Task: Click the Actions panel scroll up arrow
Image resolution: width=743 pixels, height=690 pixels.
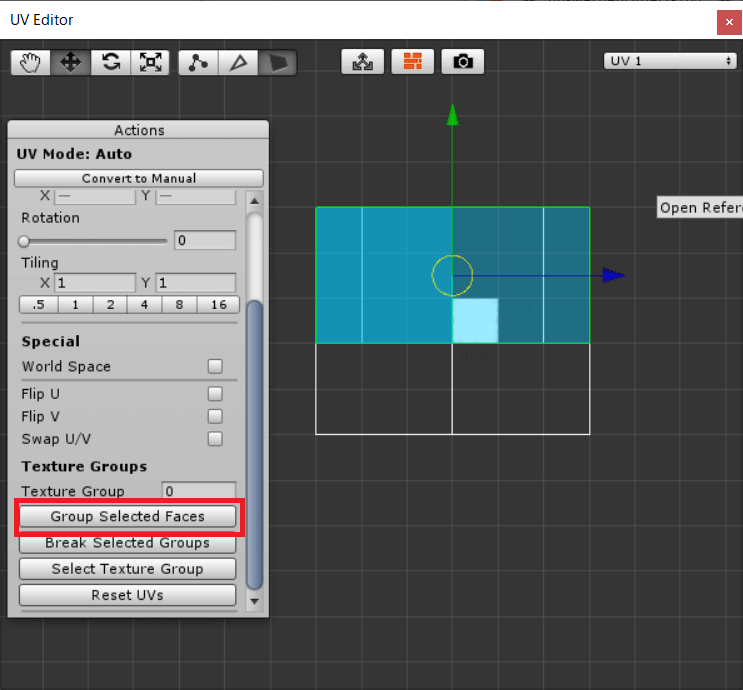Action: (254, 201)
